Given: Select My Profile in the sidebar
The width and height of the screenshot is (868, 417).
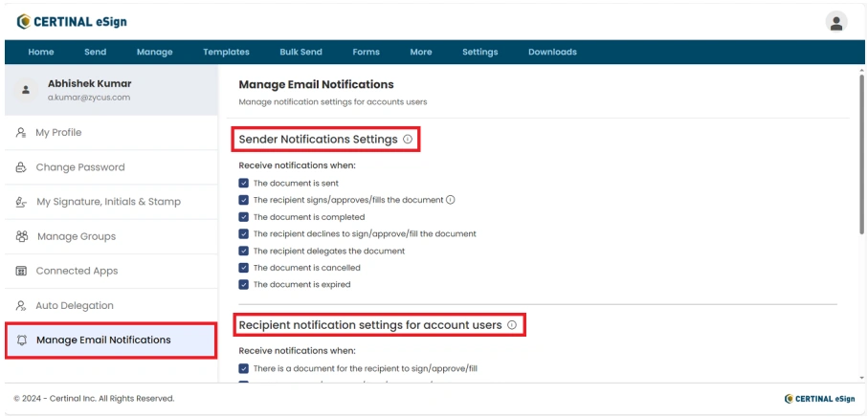Looking at the screenshot, I should [x=111, y=133].
